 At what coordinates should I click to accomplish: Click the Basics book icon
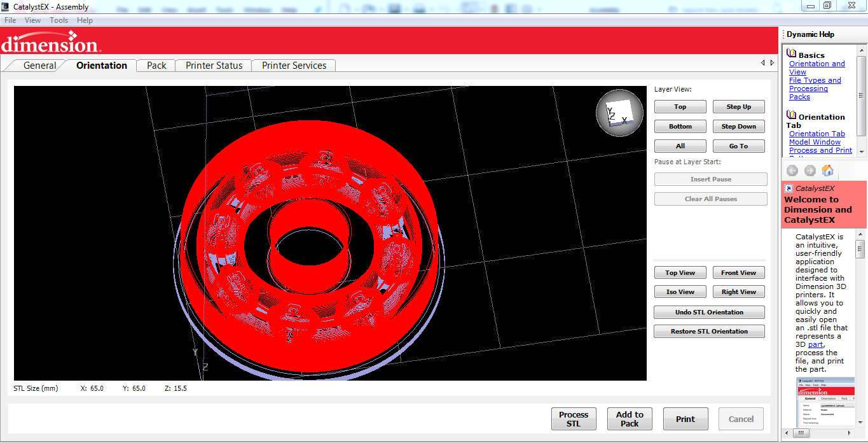pyautogui.click(x=792, y=54)
